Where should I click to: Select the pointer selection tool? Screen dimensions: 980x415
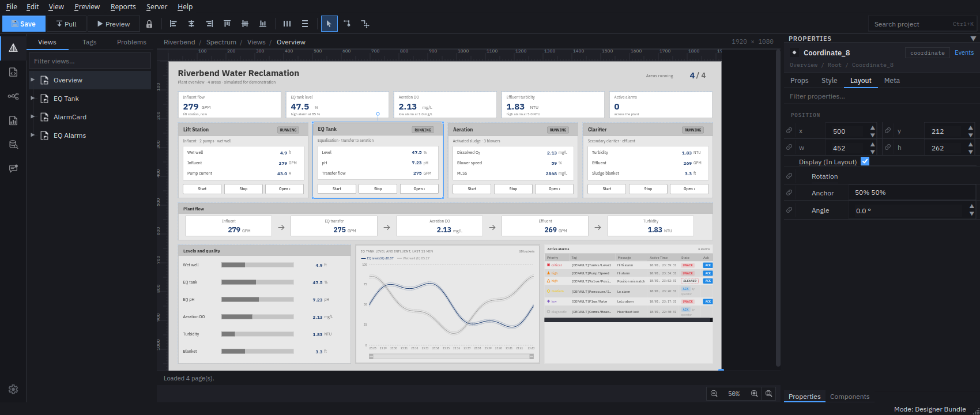point(329,24)
